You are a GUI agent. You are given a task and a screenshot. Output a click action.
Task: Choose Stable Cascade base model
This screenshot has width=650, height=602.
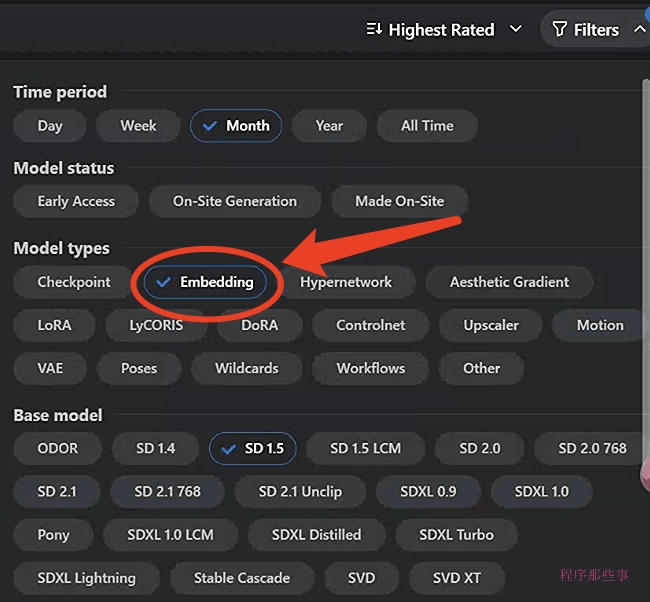click(242, 578)
